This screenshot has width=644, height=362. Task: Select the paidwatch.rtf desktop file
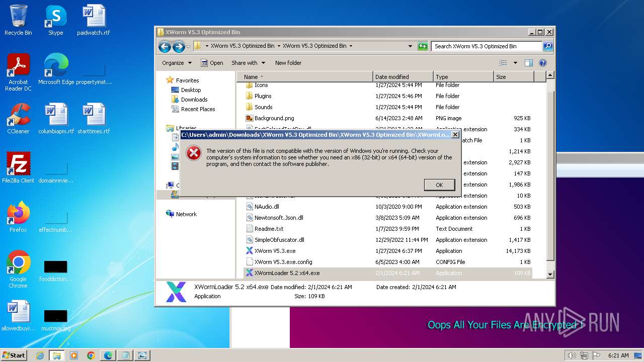tap(94, 21)
